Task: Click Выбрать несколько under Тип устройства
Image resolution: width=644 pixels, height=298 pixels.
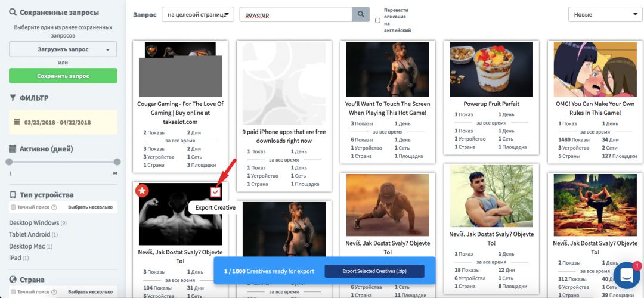Action: 90,207
